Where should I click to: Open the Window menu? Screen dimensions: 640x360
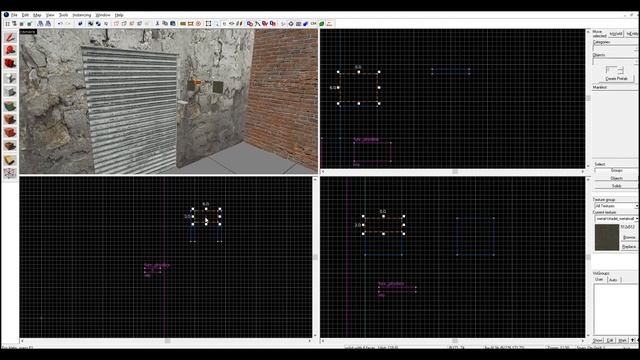103,15
